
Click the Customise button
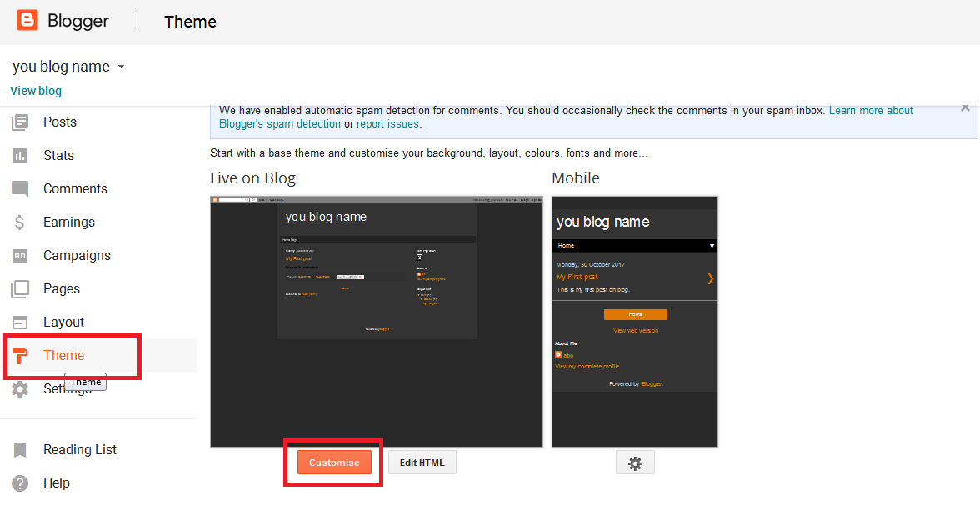(333, 462)
